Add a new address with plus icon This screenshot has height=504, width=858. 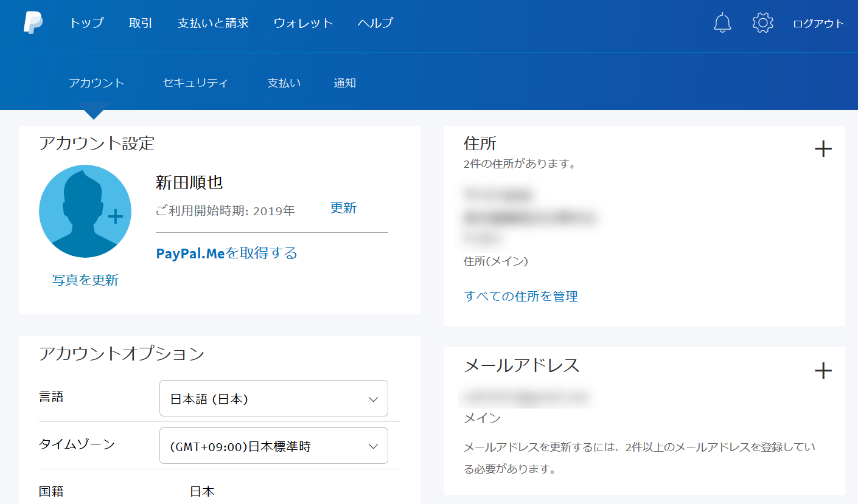tap(823, 149)
